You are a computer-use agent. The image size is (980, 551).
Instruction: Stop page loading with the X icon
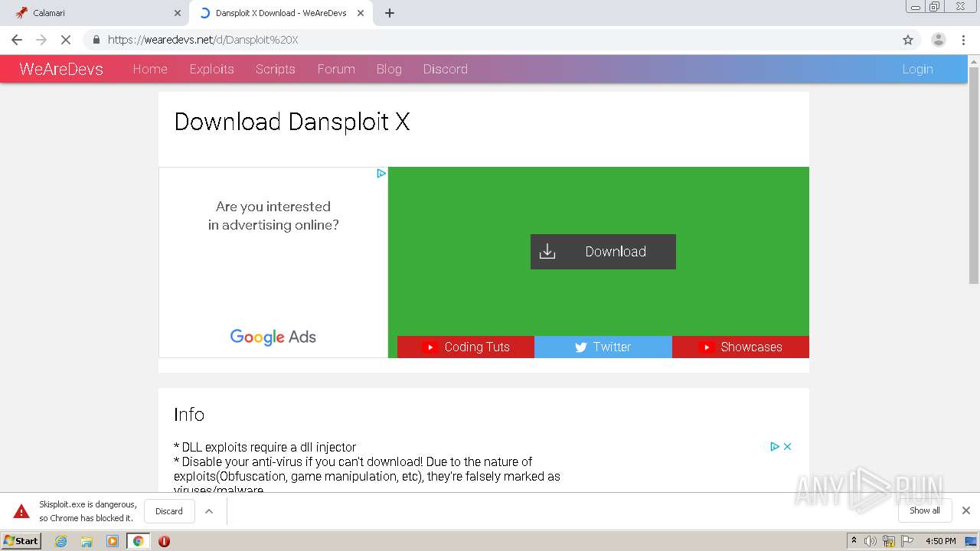coord(66,40)
